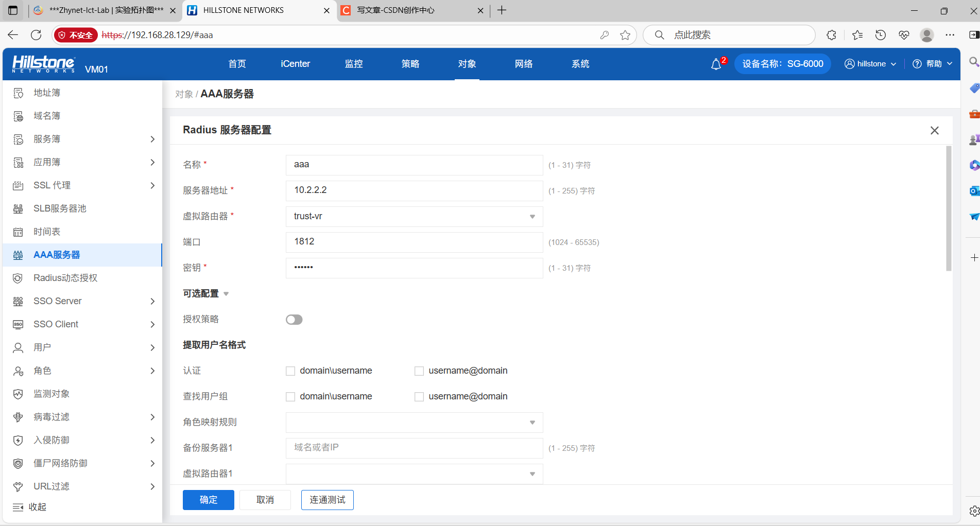Click the Radius动态授权 sidebar icon
Screen dimensions: 980x526
click(18, 278)
